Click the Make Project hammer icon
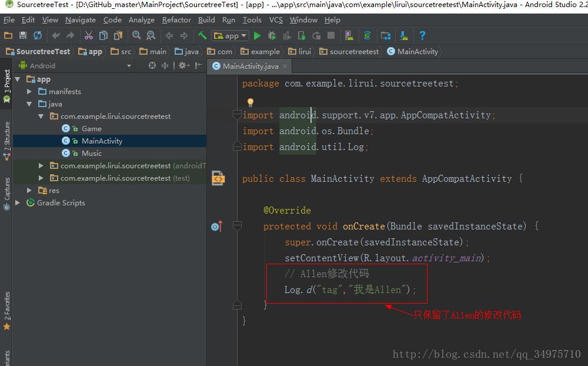This screenshot has height=366, width=588. click(202, 36)
